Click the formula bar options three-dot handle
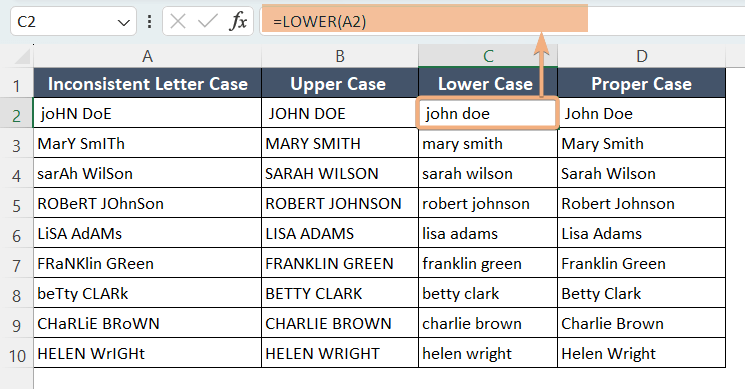Viewport: 745px width, 389px height. [x=150, y=21]
